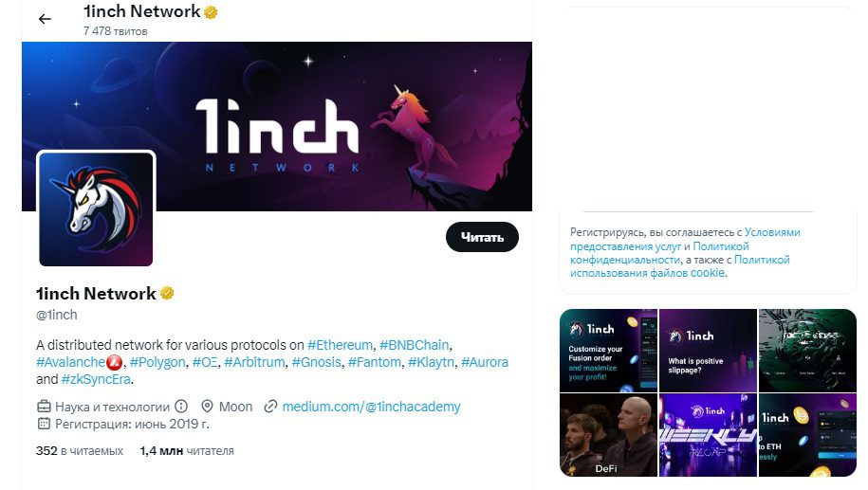Open the 1inch unicorn profile avatar
Image resolution: width=868 pixels, height=490 pixels.
click(x=96, y=209)
